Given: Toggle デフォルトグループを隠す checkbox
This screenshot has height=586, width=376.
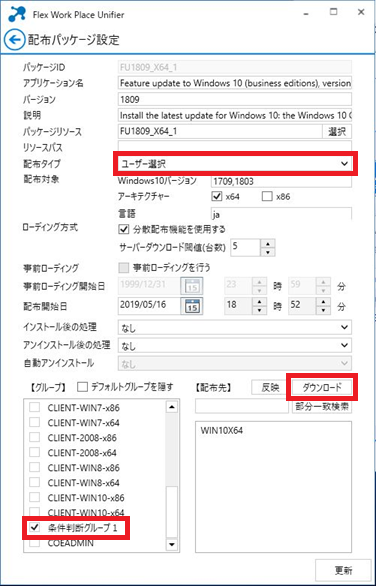Looking at the screenshot, I should pos(82,388).
